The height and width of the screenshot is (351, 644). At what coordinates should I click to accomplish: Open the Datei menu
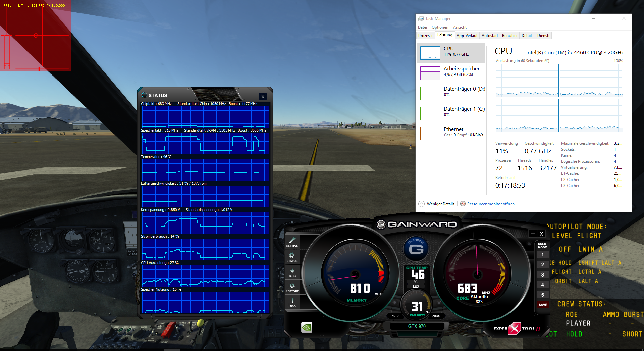coord(422,27)
